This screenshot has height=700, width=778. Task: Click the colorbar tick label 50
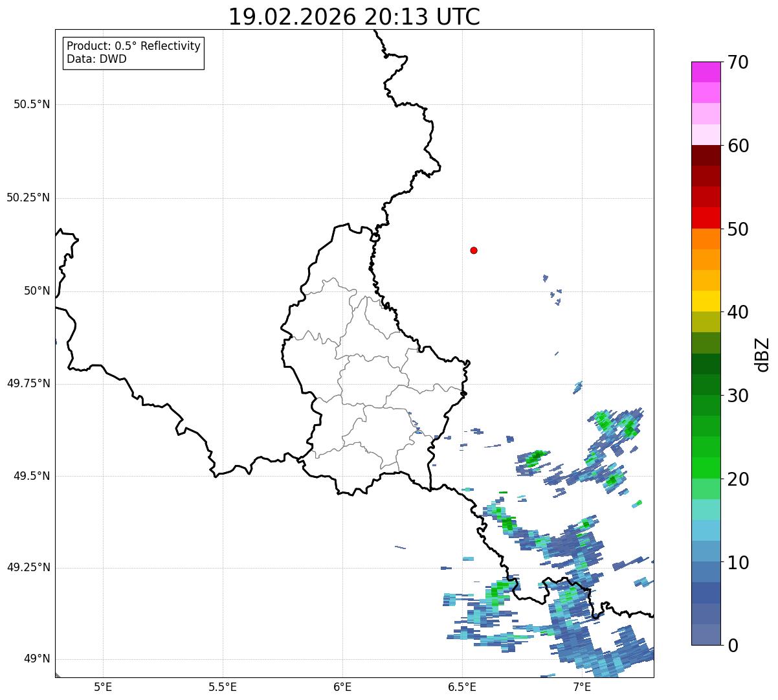[x=738, y=229]
